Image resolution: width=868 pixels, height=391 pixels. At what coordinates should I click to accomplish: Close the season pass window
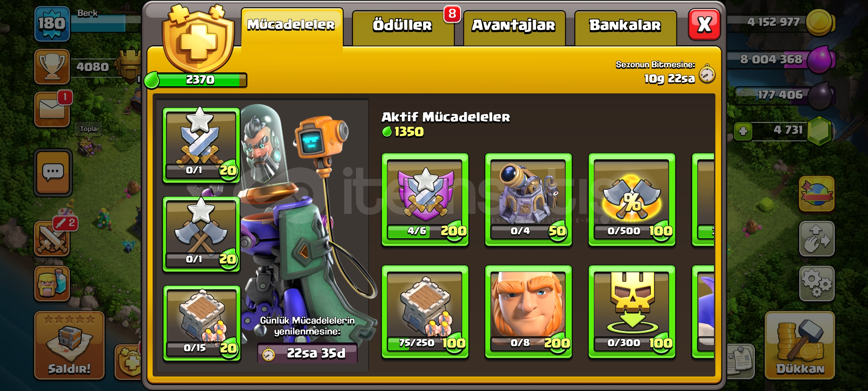point(704,25)
